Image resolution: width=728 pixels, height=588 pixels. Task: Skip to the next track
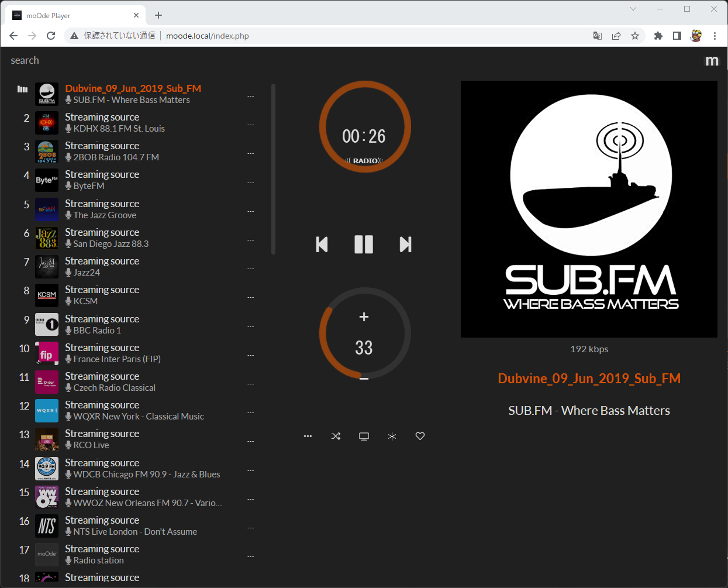pyautogui.click(x=405, y=245)
